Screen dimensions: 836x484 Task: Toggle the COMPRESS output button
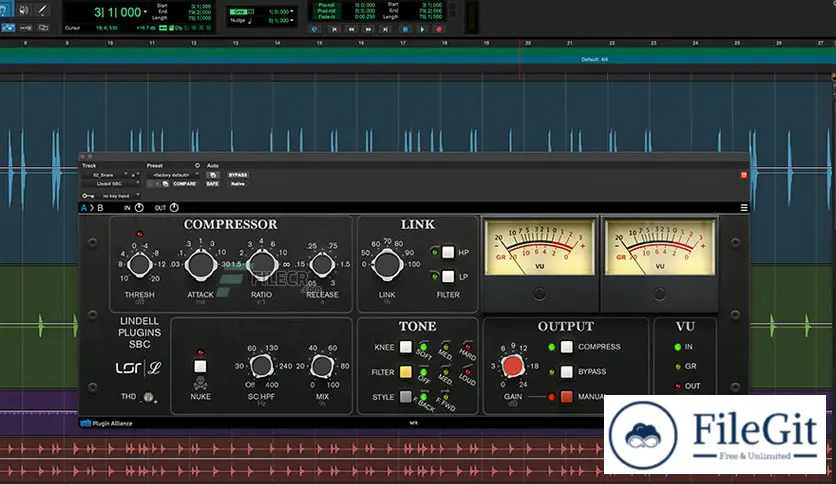click(x=567, y=347)
